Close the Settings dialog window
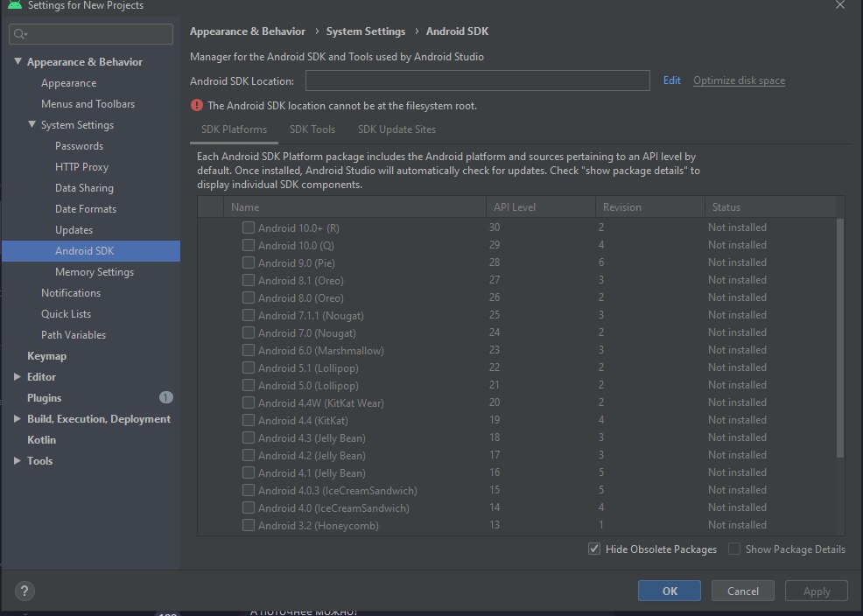The width and height of the screenshot is (863, 616). pyautogui.click(x=840, y=5)
